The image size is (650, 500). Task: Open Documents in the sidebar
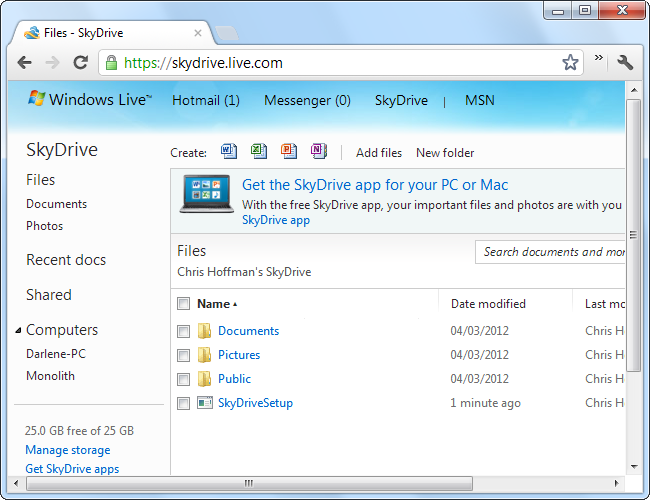click(x=56, y=204)
